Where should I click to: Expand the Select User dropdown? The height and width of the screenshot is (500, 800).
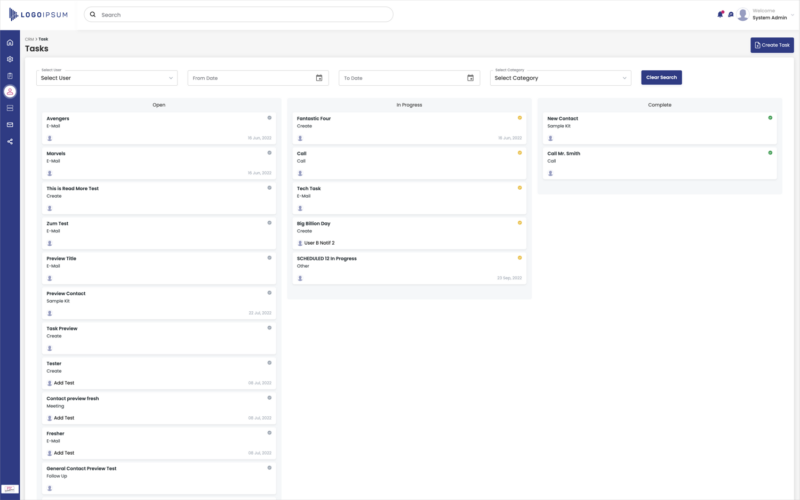107,77
